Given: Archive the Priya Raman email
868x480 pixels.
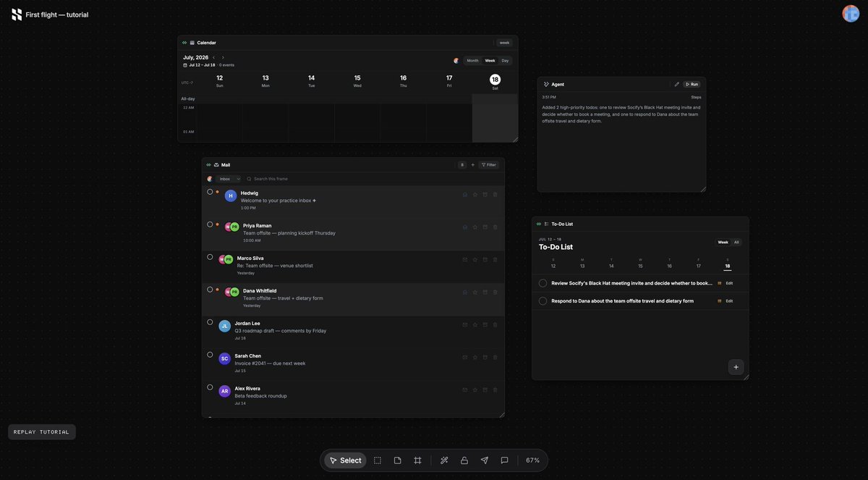Looking at the screenshot, I should pos(485,227).
